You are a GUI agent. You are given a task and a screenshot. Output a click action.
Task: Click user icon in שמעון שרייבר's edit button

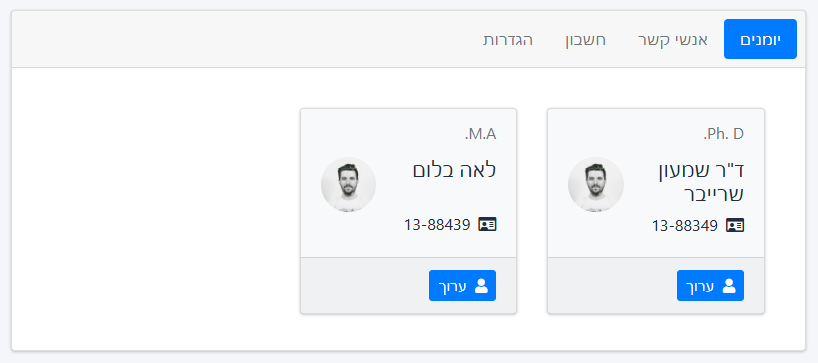click(729, 285)
